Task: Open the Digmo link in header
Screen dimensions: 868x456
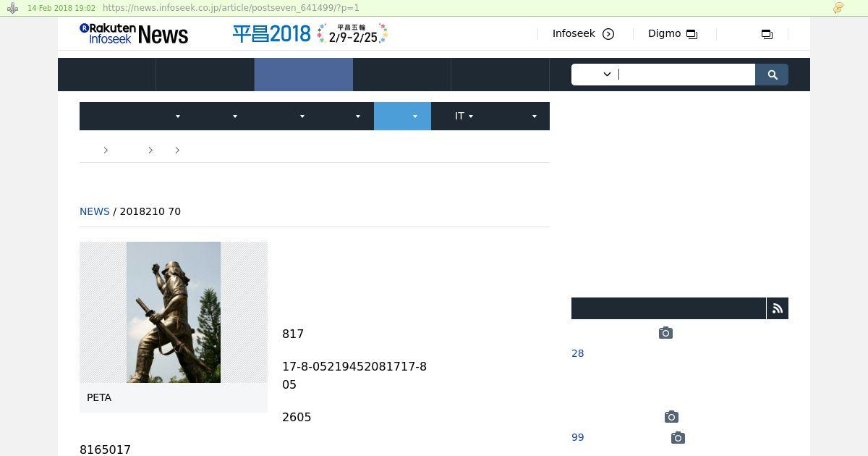Action: click(664, 33)
